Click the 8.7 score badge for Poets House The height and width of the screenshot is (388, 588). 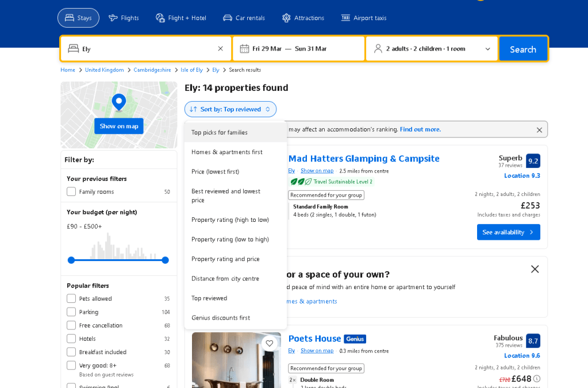533,341
